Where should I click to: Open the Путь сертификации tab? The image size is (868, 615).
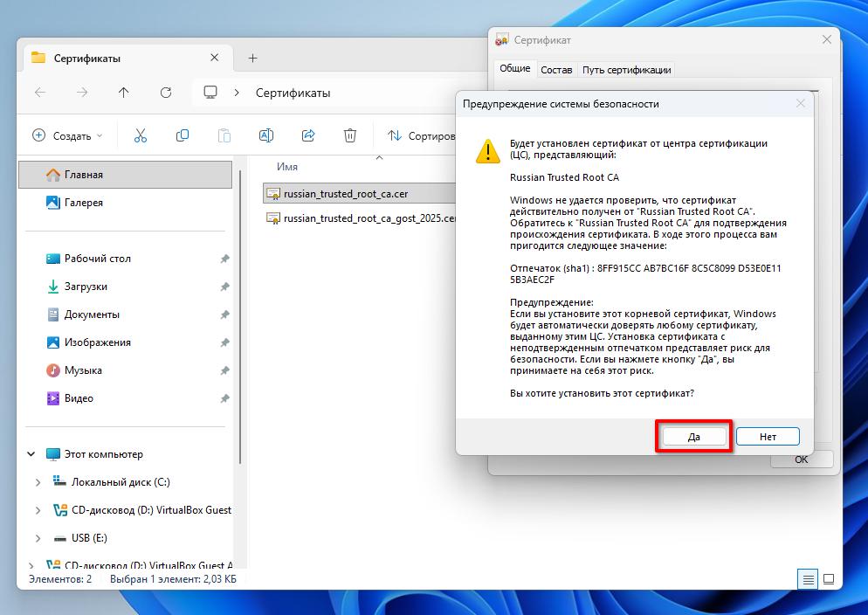click(x=626, y=70)
